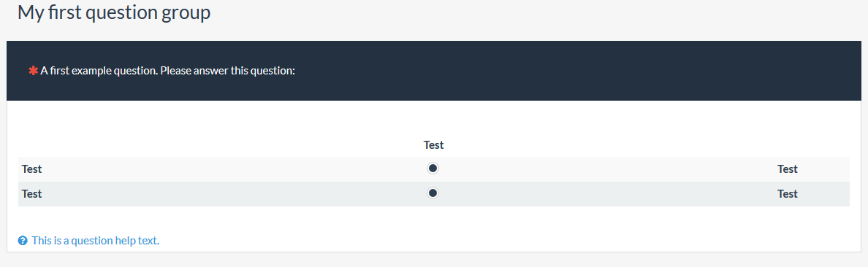Click the left "Test" label of the first row
Image resolution: width=868 pixels, height=267 pixels.
tap(31, 169)
